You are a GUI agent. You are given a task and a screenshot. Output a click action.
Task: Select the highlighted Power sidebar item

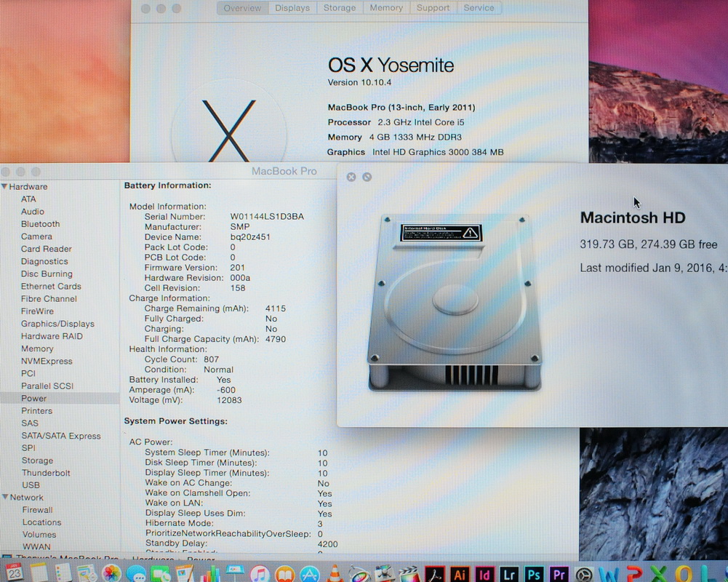pos(60,399)
